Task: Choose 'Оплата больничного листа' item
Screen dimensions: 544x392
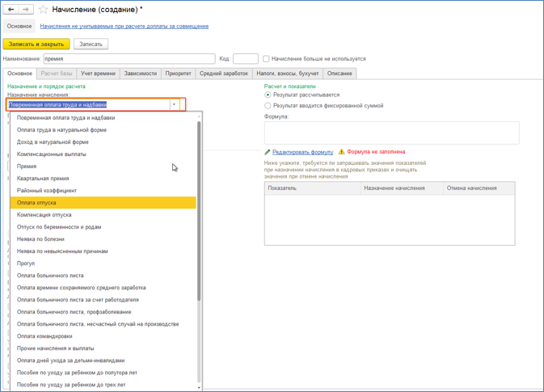Action: [x=103, y=276]
